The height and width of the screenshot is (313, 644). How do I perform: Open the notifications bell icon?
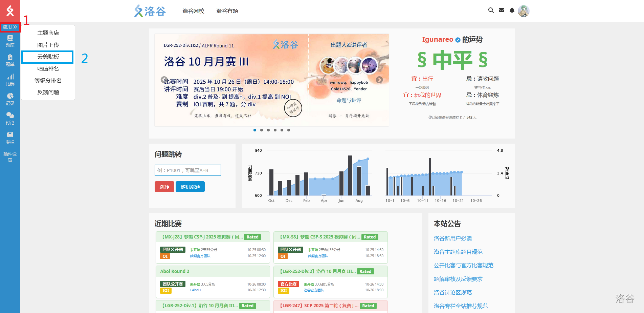[x=512, y=11]
